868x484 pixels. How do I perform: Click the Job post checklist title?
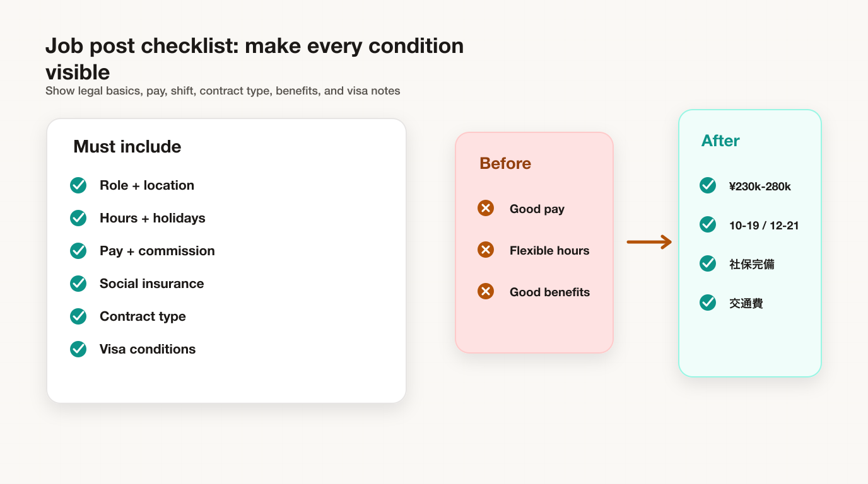click(255, 59)
